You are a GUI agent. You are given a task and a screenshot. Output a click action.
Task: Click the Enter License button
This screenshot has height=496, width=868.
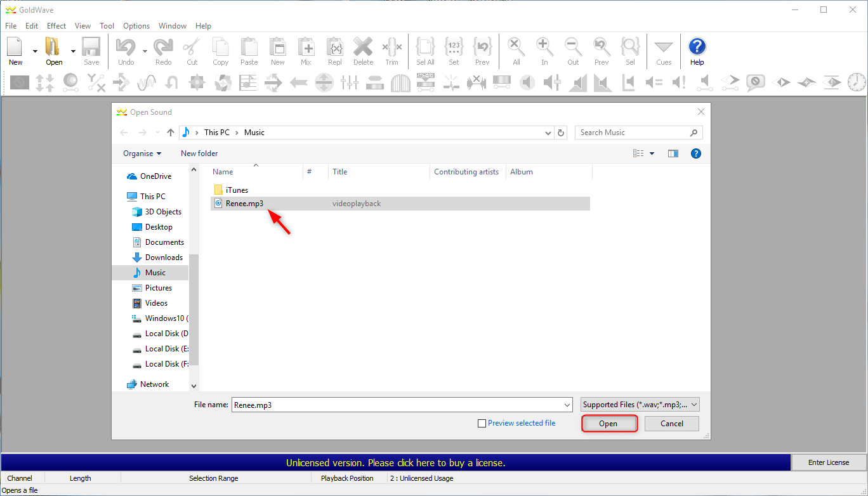click(x=829, y=462)
